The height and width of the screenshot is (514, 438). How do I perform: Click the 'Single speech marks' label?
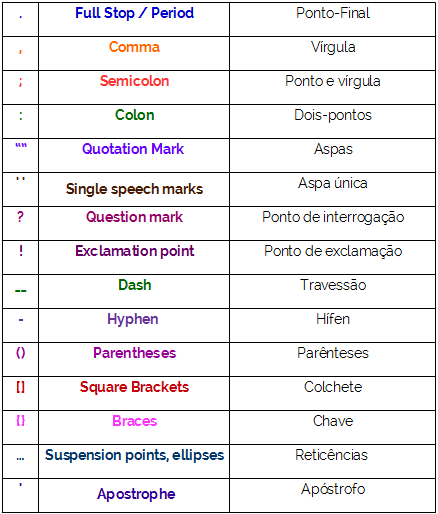point(134,189)
